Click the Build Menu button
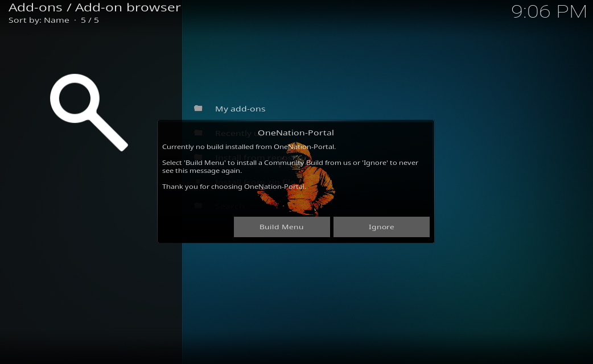Viewport: 593px width, 364px height. tap(282, 227)
